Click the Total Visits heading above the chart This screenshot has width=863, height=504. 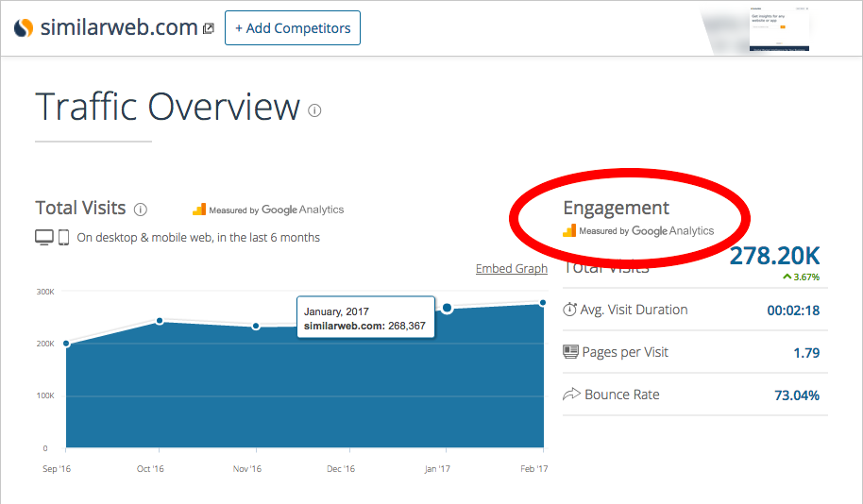click(x=80, y=208)
